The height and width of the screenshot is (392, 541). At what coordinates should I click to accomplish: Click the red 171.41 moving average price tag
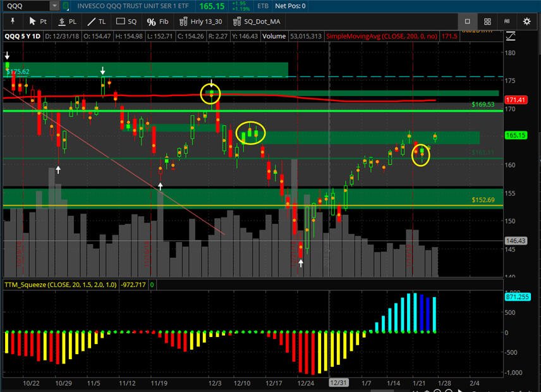click(516, 100)
